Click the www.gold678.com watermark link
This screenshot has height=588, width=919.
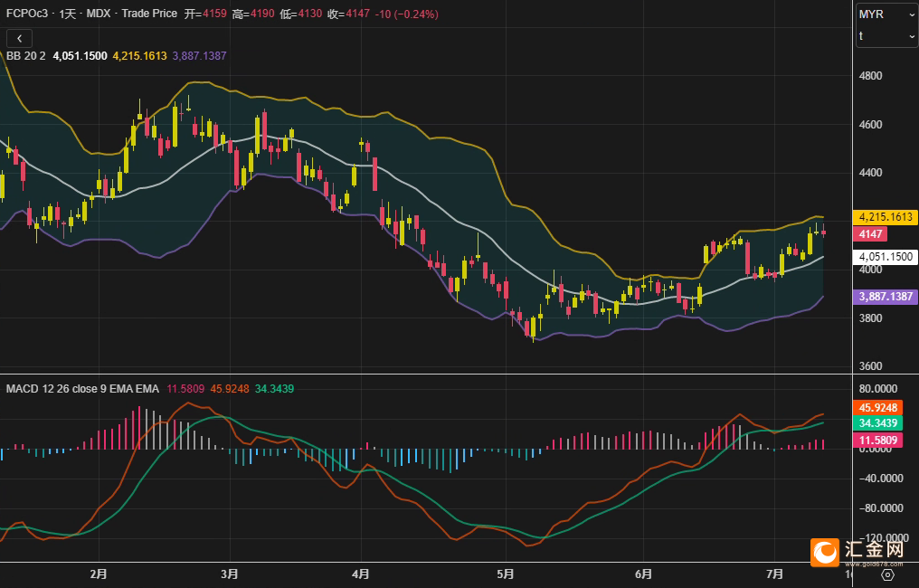tap(874, 564)
